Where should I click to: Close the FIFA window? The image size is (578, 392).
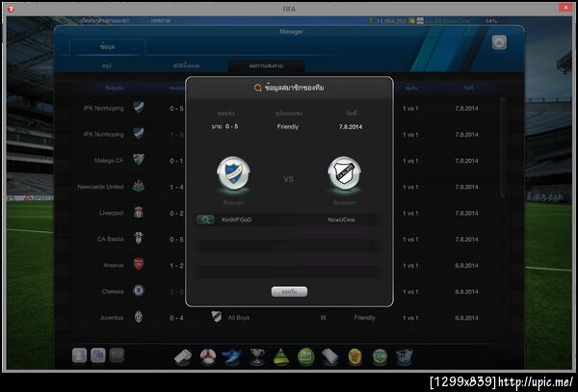pyautogui.click(x=565, y=8)
